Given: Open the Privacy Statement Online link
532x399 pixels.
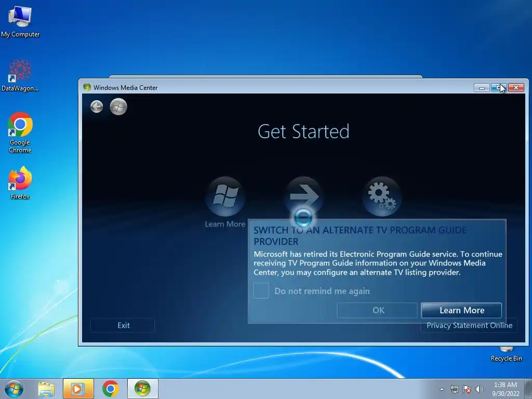Looking at the screenshot, I should [469, 325].
